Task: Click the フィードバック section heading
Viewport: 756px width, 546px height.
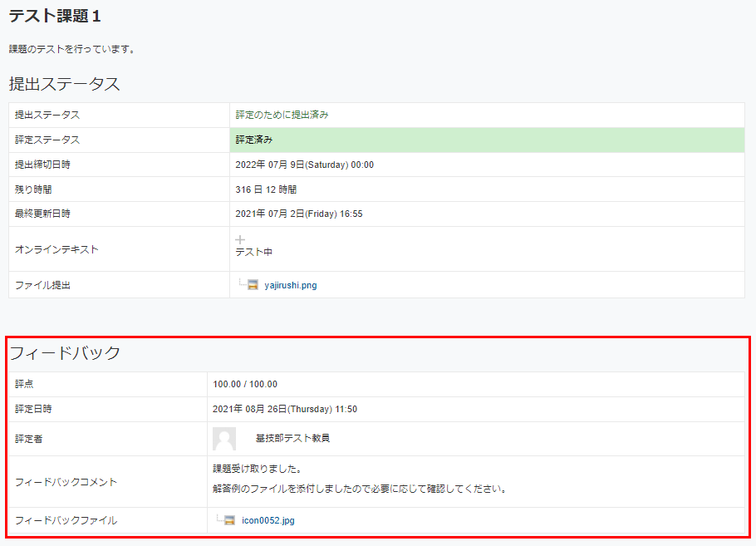Action: point(65,353)
